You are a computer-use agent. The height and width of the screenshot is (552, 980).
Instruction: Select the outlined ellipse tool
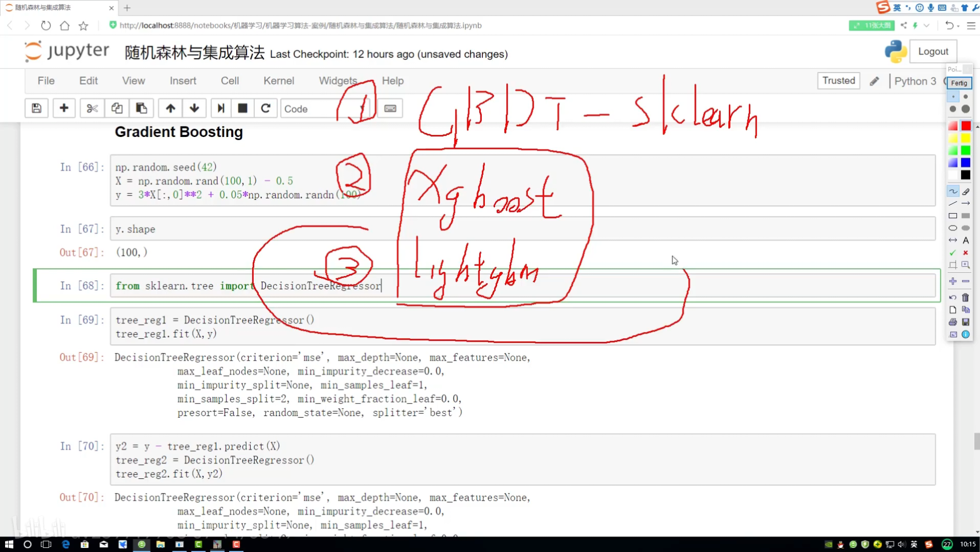tap(953, 228)
